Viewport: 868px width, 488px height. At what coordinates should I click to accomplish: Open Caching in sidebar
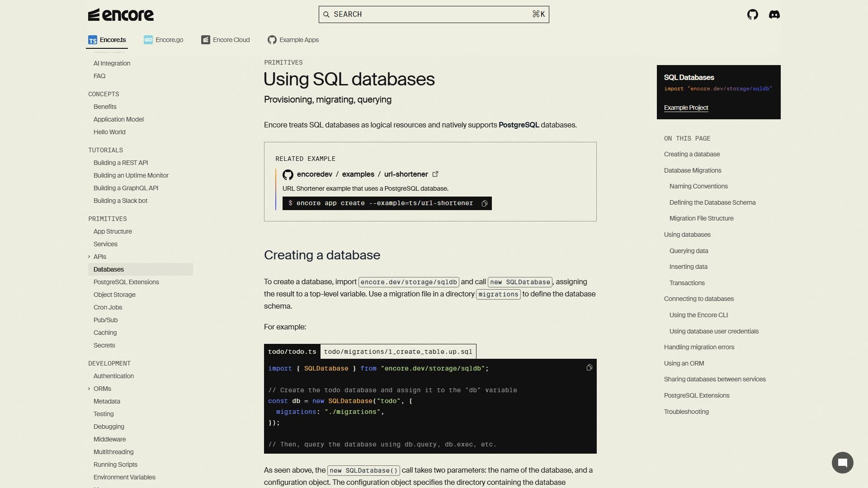[x=105, y=333]
